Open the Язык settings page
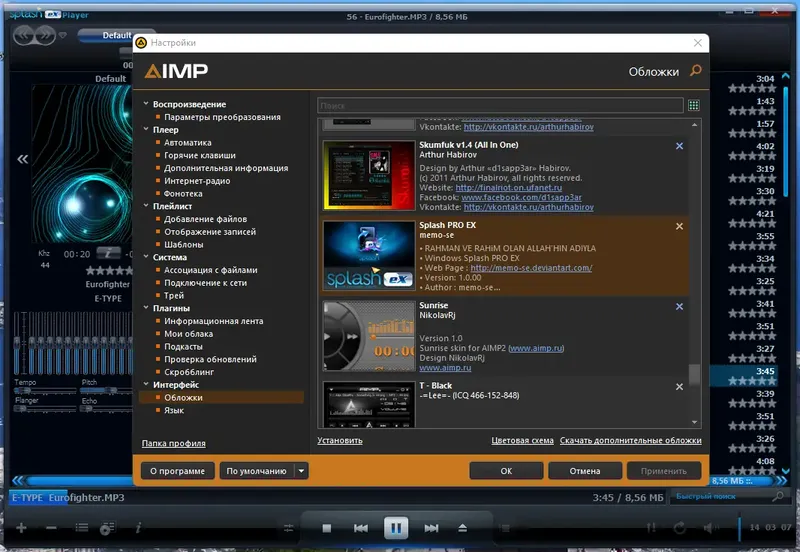 tap(174, 410)
